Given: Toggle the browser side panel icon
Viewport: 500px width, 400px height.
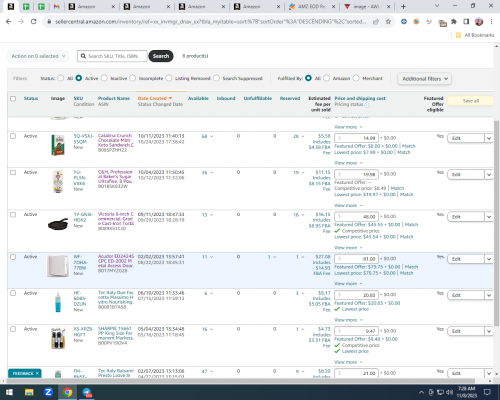Looking at the screenshot, I should click(466, 22).
